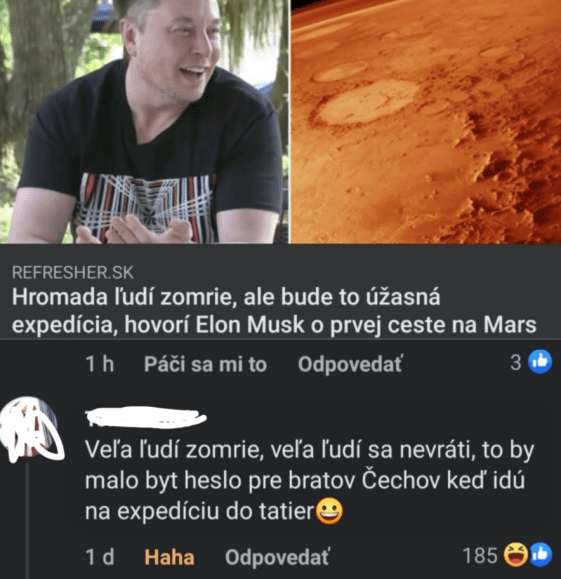
Task: Reply via Odpovedať beside Haha
Action: (277, 557)
